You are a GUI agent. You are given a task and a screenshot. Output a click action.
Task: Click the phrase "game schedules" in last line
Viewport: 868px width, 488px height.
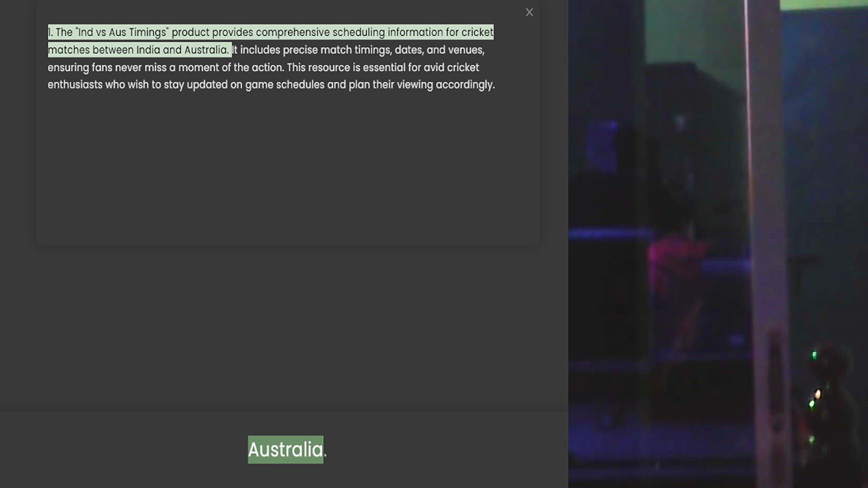284,85
